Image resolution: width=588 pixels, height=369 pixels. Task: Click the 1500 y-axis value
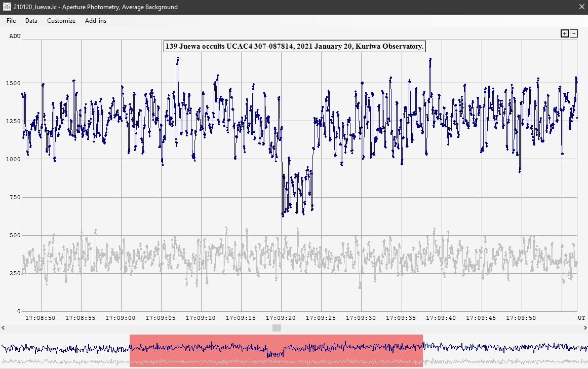point(13,83)
